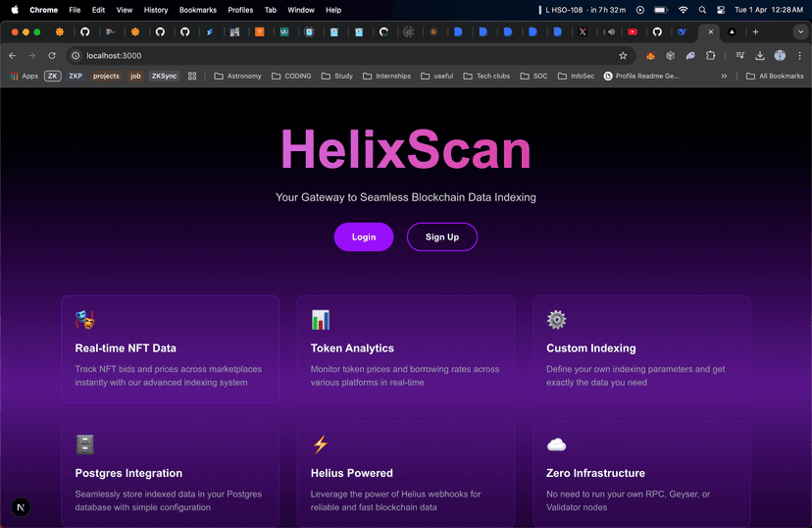Click the battery status icon
812x528 pixels.
tap(661, 10)
